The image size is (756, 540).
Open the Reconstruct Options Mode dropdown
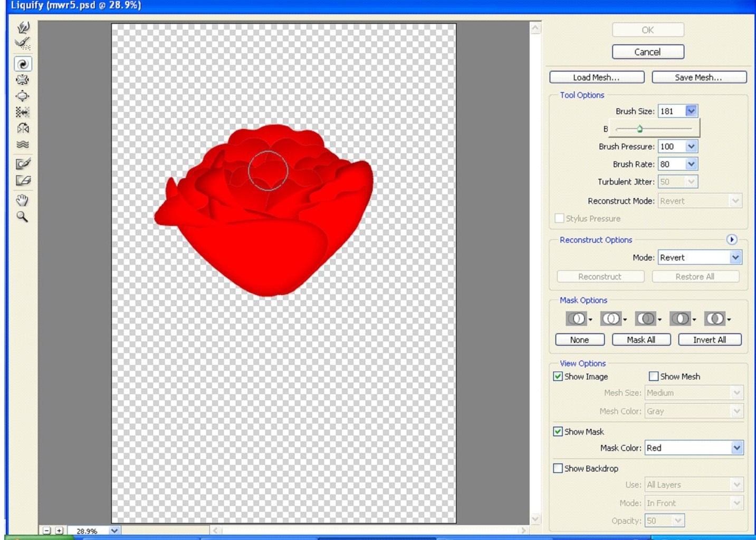tap(735, 257)
